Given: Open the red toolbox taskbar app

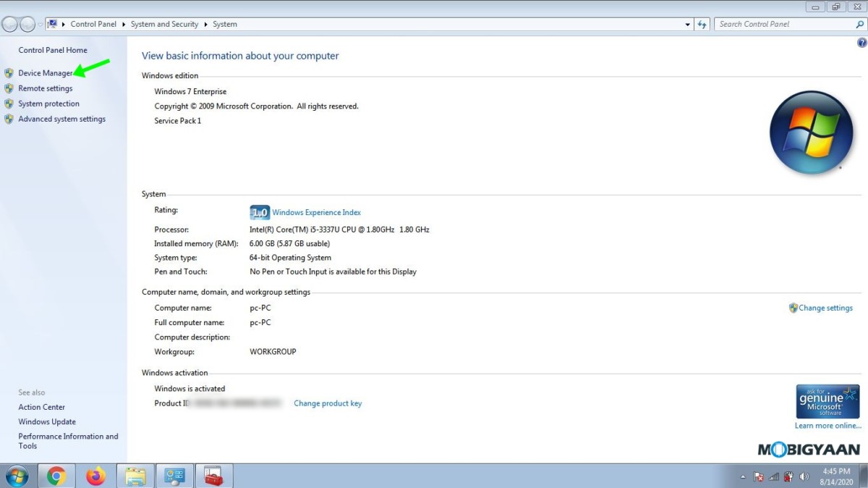Looking at the screenshot, I should click(213, 476).
